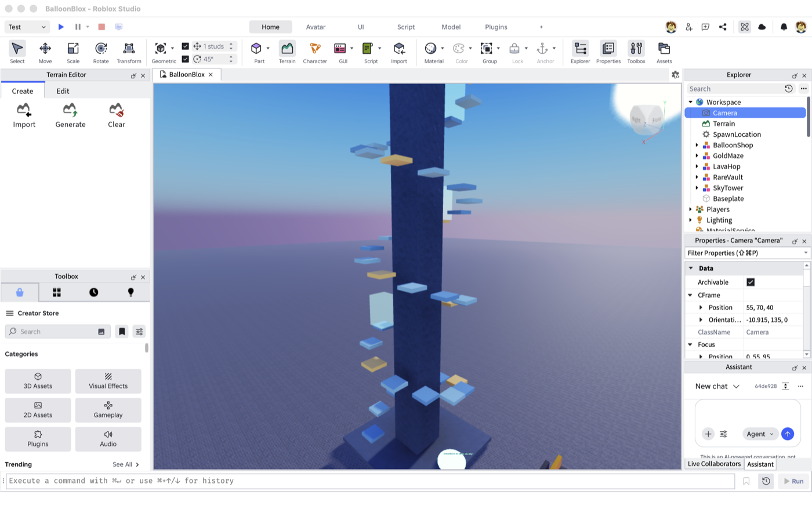Open viewport settings gear
This screenshot has width=812, height=509.
(x=675, y=75)
